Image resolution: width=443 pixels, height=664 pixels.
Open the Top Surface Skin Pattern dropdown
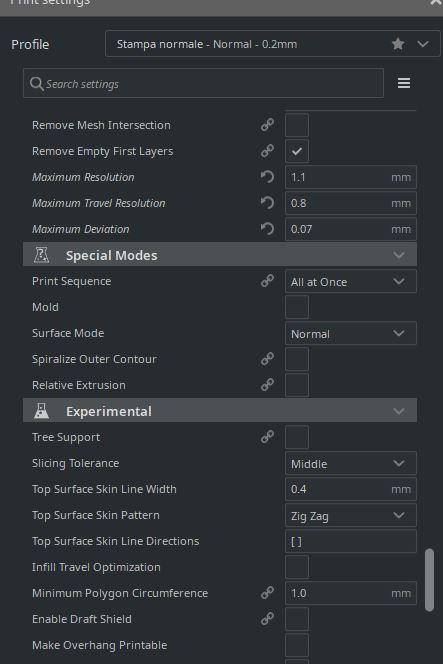[x=351, y=515]
